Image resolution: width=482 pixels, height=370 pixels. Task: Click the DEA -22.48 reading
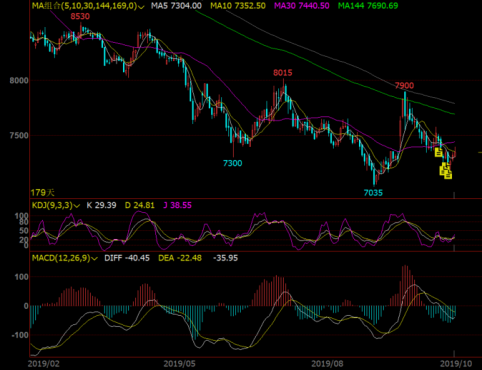click(180, 258)
